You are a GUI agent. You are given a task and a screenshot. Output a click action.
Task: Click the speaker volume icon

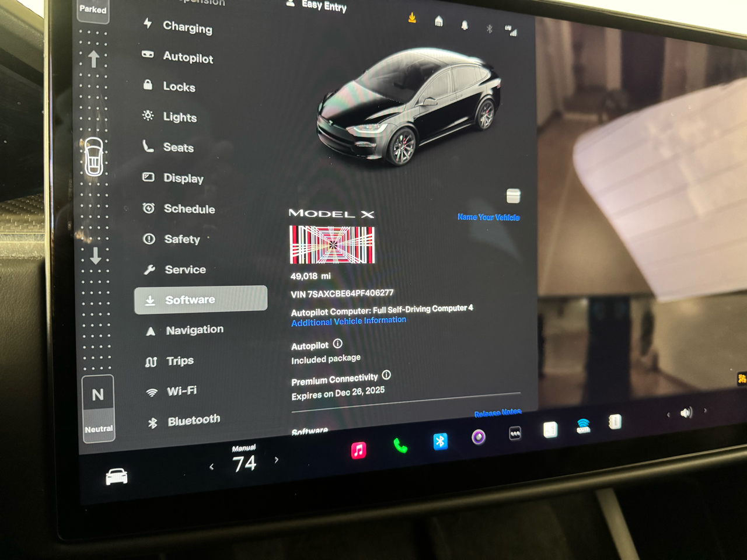(686, 413)
